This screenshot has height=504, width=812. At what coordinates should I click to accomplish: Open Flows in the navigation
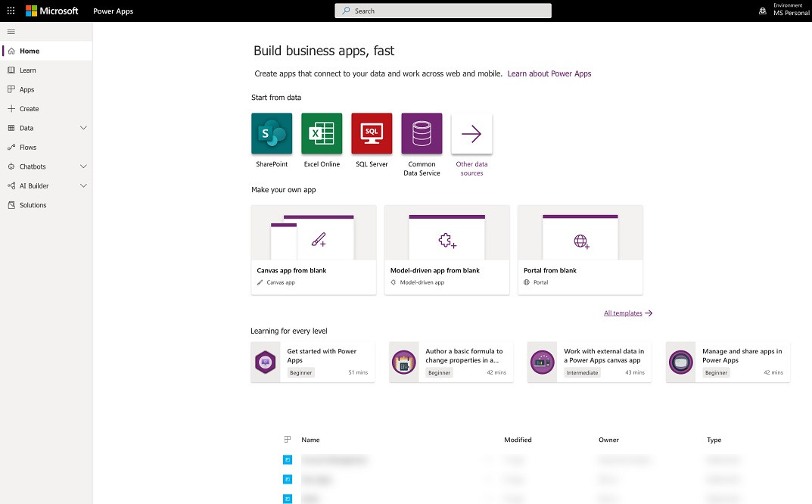pyautogui.click(x=47, y=147)
